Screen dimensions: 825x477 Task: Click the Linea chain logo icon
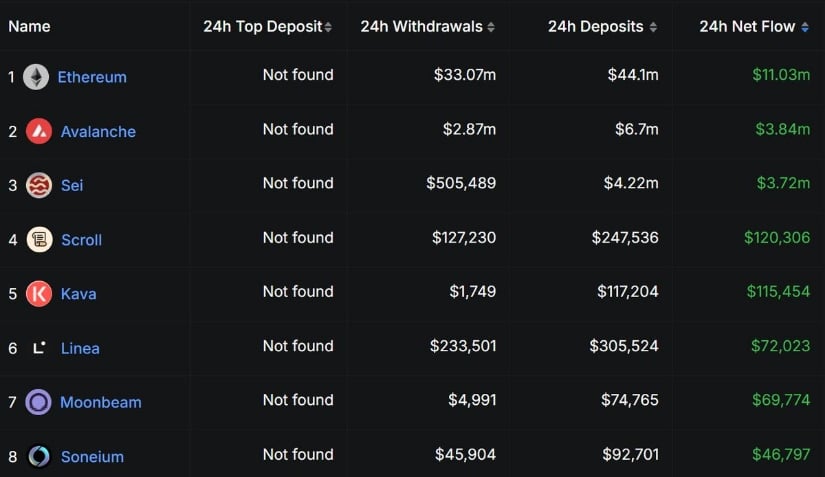[x=39, y=348]
